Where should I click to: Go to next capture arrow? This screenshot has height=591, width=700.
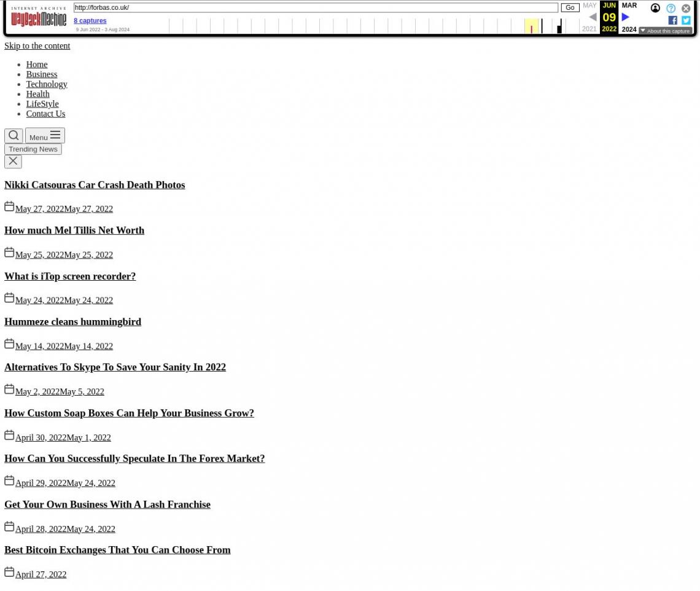[625, 17]
